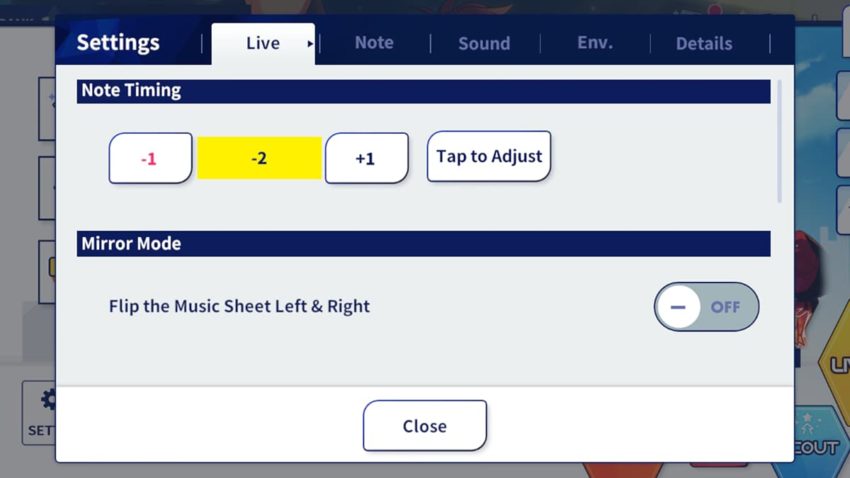Click the settings panel vertical scrollbar
This screenshot has width=850, height=478.
tap(780, 141)
